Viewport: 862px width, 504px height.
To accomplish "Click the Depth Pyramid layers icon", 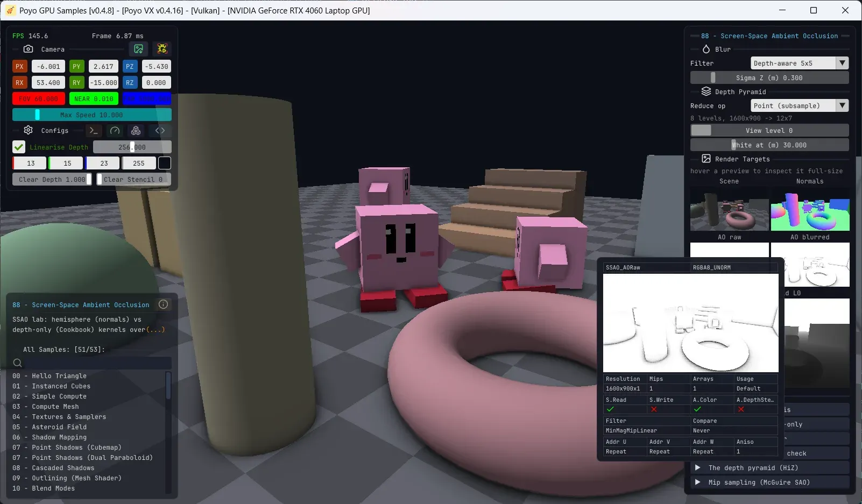I will [x=706, y=91].
